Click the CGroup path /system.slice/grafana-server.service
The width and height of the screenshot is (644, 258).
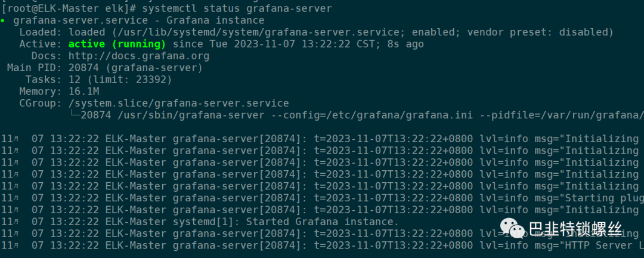point(179,103)
